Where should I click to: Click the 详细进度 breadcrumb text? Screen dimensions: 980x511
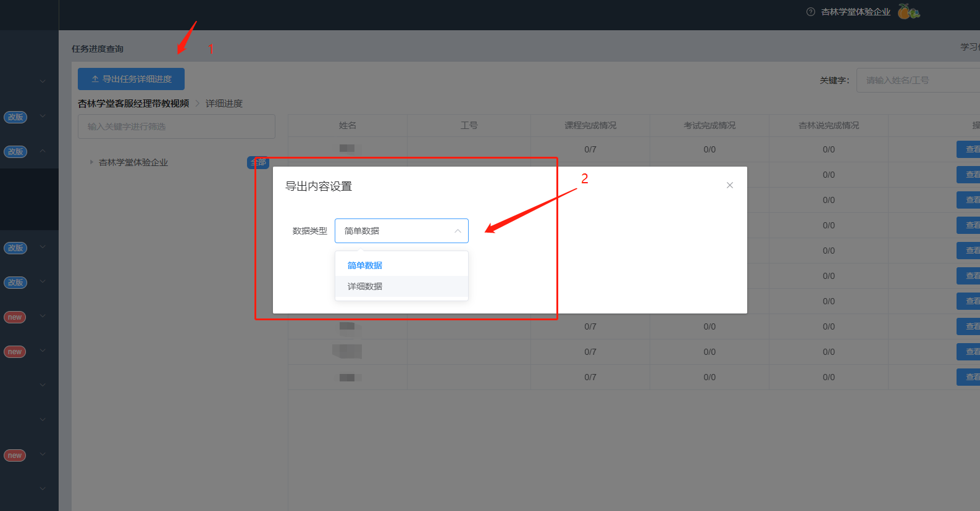[x=224, y=104]
